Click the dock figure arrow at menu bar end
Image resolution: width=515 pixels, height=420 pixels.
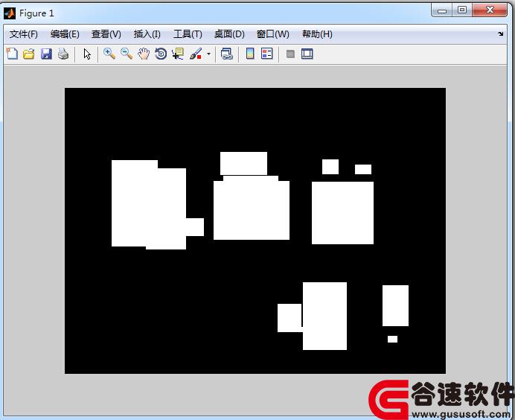click(x=501, y=34)
